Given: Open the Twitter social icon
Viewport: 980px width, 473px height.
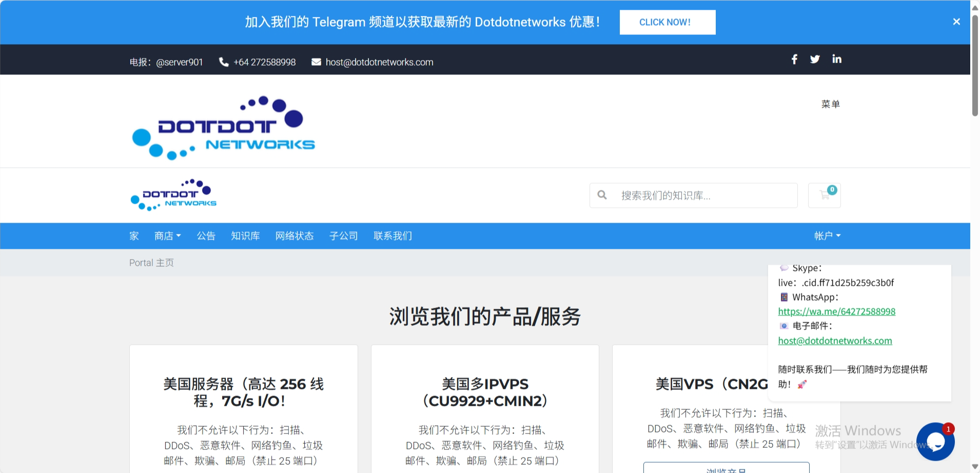Looking at the screenshot, I should coord(815,60).
